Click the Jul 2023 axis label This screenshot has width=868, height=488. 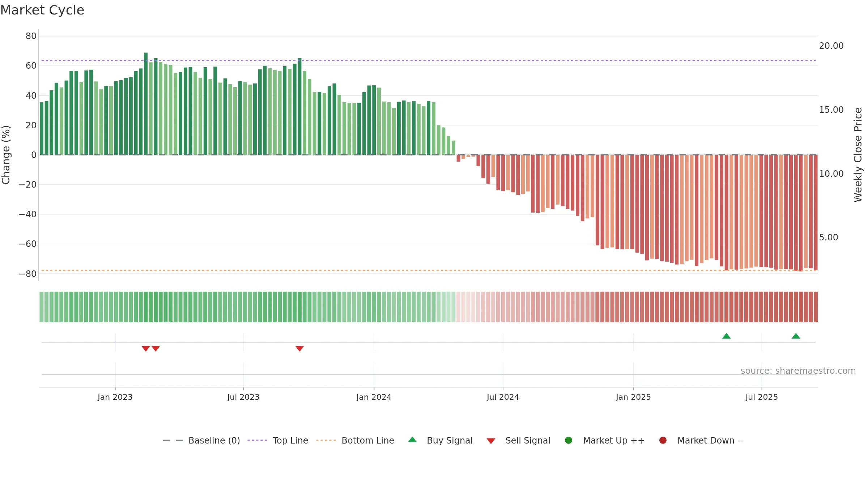(x=243, y=397)
